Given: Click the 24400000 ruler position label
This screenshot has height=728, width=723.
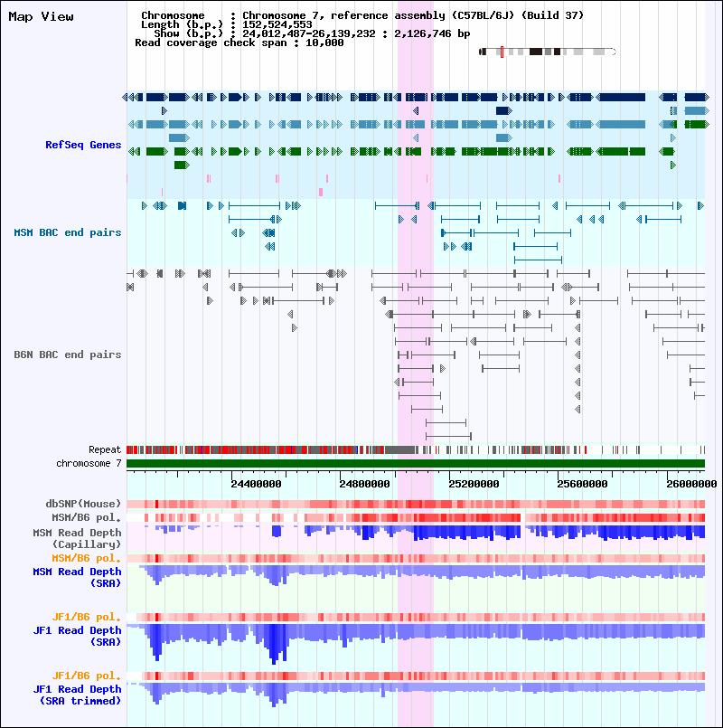Looking at the screenshot, I should (x=256, y=484).
